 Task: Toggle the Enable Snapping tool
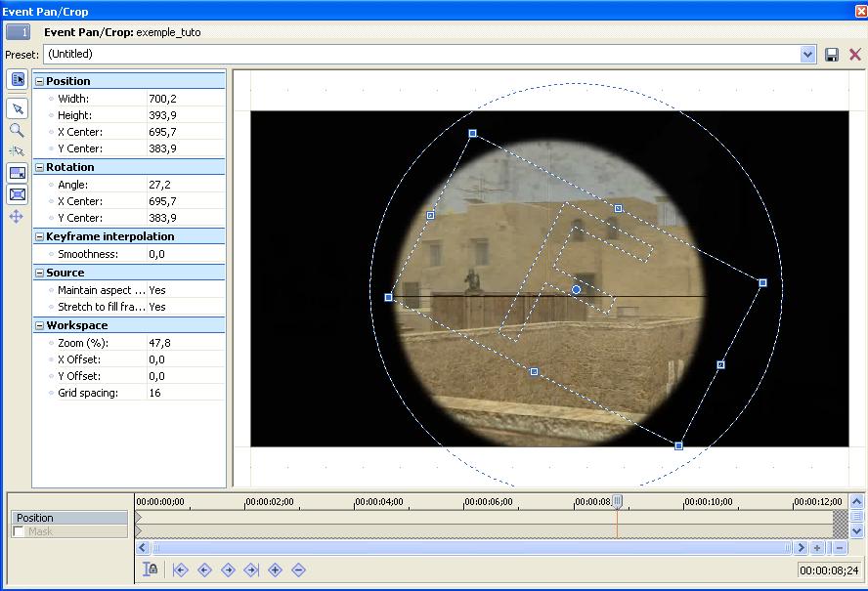[18, 151]
